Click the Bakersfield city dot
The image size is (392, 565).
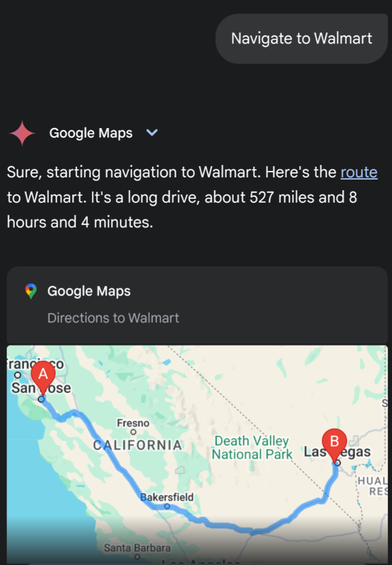[x=167, y=506]
